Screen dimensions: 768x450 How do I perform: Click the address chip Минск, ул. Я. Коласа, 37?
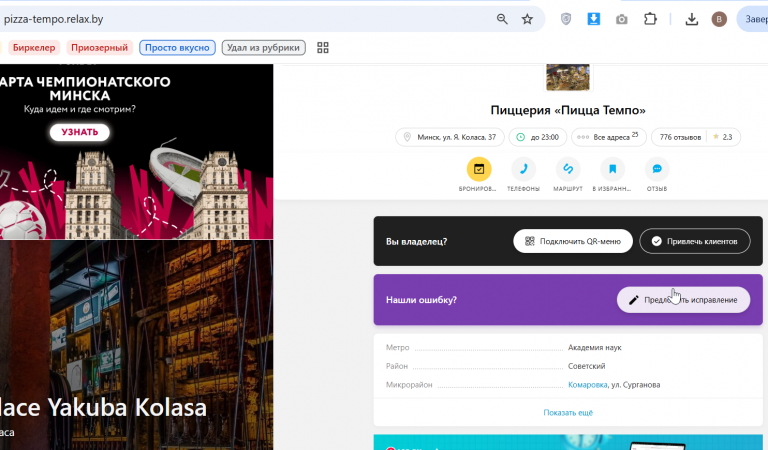450,137
